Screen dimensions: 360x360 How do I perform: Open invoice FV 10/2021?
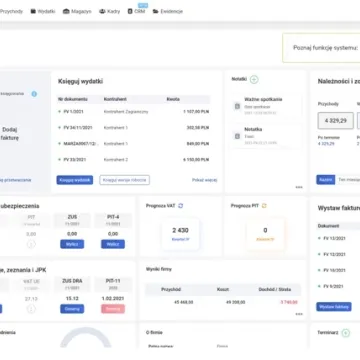click(x=334, y=270)
